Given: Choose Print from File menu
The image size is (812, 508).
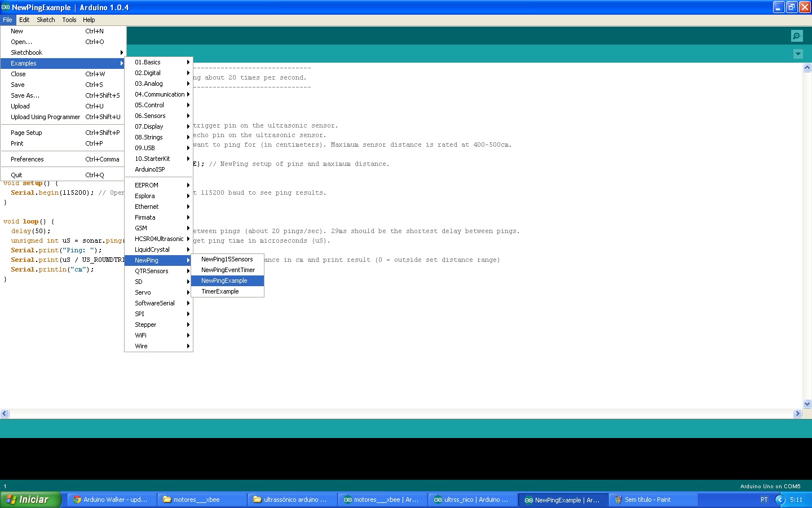Looking at the screenshot, I should tap(63, 143).
